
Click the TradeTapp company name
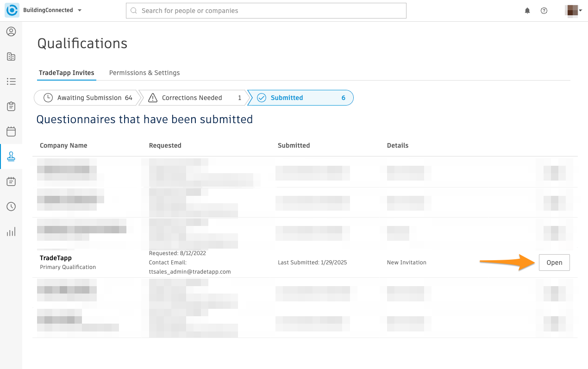pyautogui.click(x=56, y=258)
